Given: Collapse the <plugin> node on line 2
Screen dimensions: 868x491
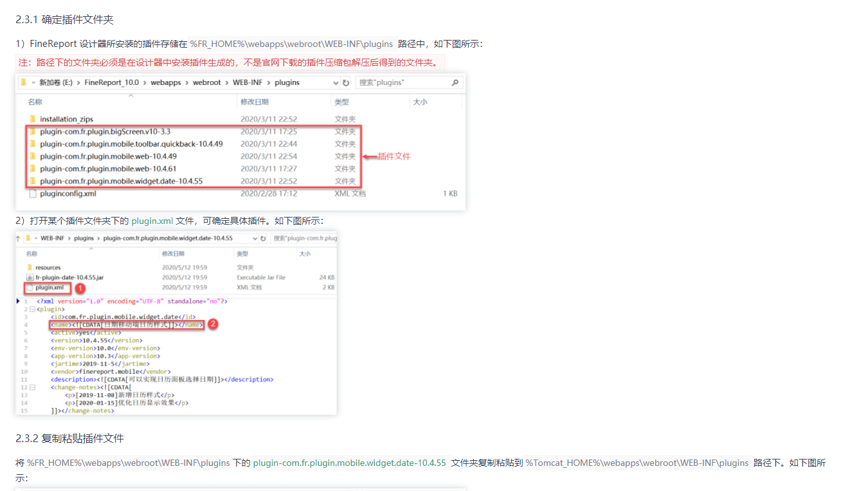Looking at the screenshot, I should pyautogui.click(x=32, y=309).
